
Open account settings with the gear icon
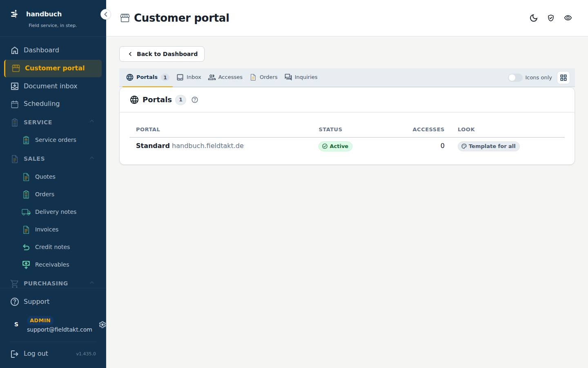click(x=102, y=325)
